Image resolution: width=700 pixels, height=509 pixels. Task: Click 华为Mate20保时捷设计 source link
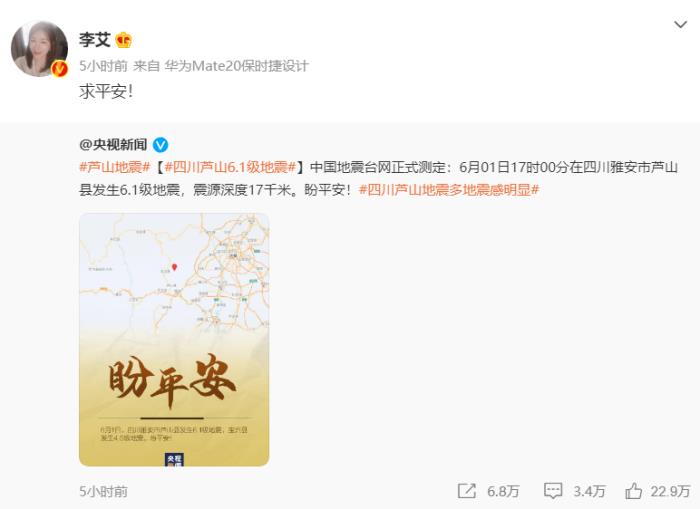pyautogui.click(x=237, y=67)
